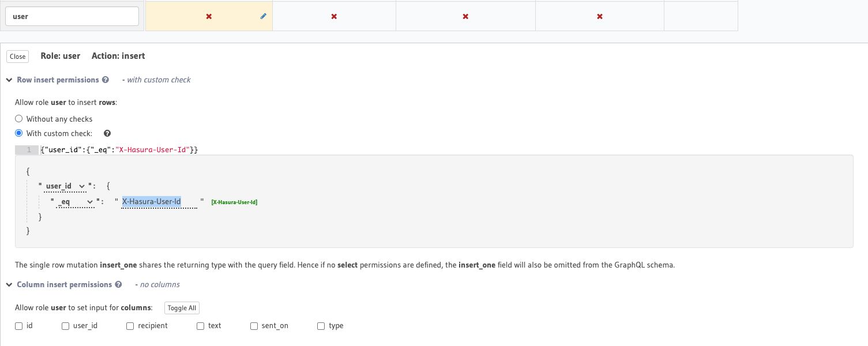The width and height of the screenshot is (868, 346).
Task: Open the _eq operator dropdown
Action: point(91,202)
